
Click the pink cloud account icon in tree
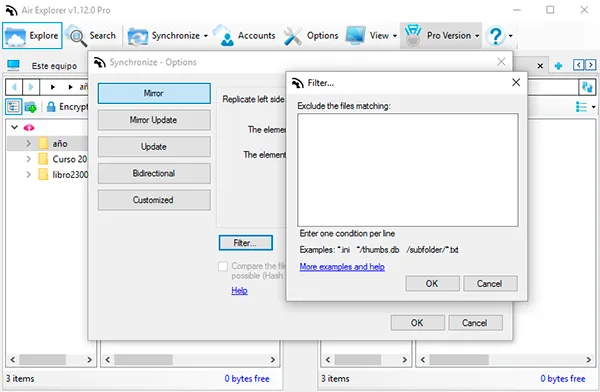[x=29, y=127]
